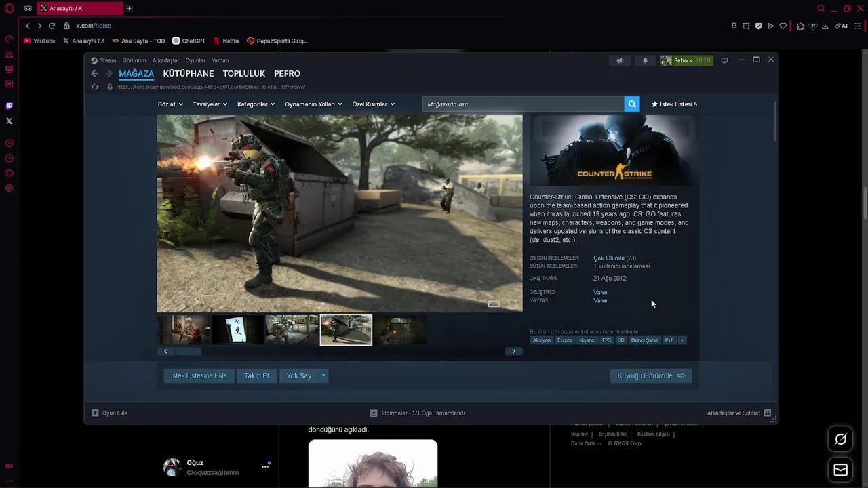The height and width of the screenshot is (488, 868).
Task: Click the Takip Et button
Action: (x=256, y=375)
